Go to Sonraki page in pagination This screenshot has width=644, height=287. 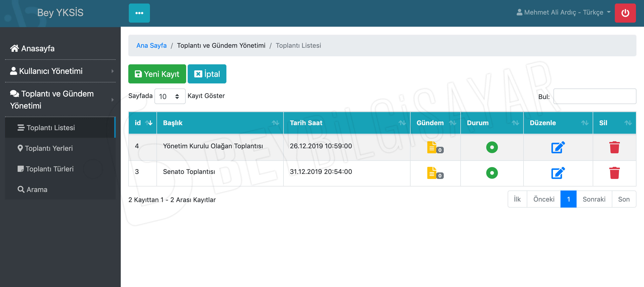coord(594,199)
